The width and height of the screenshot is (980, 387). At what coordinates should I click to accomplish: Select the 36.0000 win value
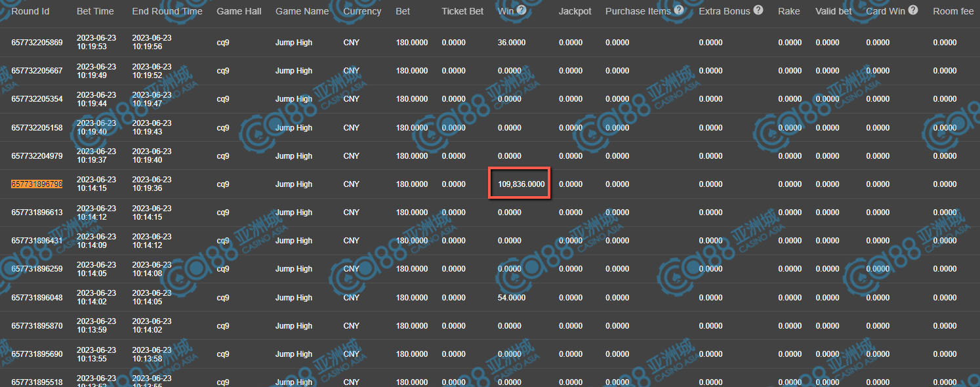[x=512, y=43]
